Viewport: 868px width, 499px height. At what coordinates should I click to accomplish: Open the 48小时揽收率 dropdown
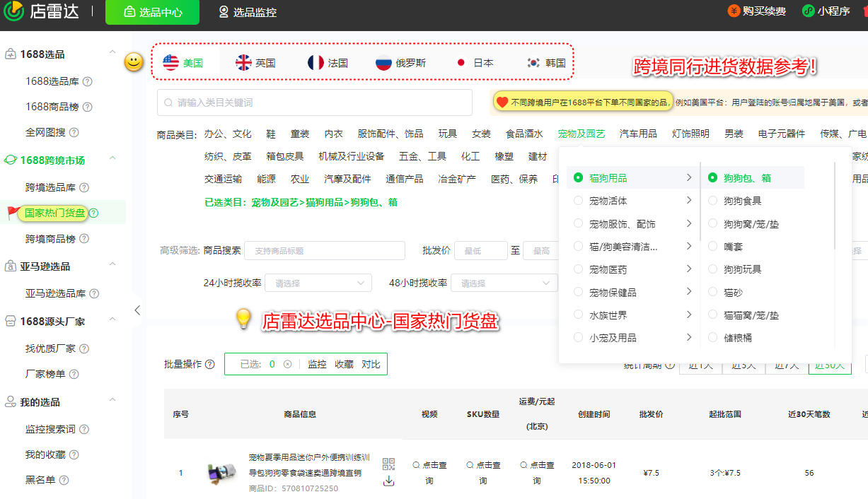point(504,282)
